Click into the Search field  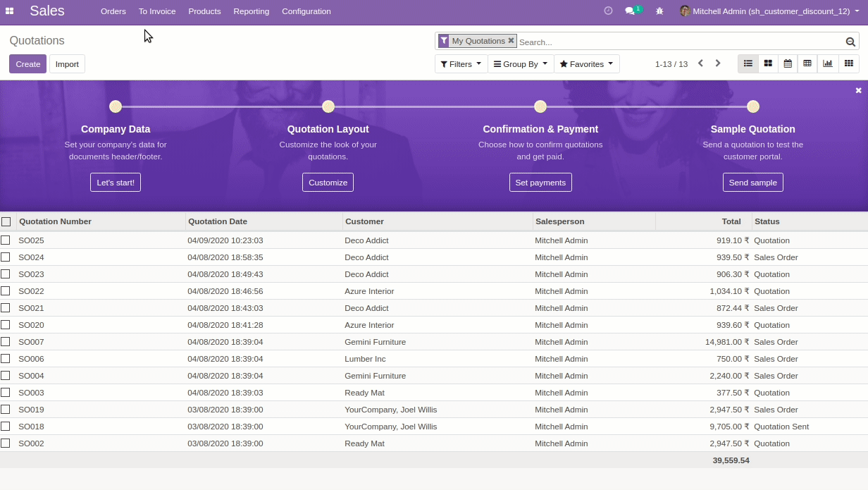[x=680, y=42]
